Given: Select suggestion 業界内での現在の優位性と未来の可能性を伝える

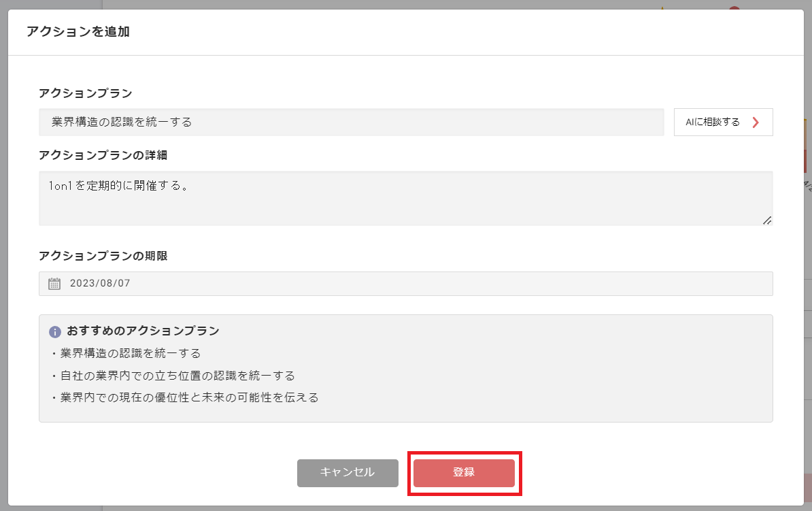Looking at the screenshot, I should 189,397.
